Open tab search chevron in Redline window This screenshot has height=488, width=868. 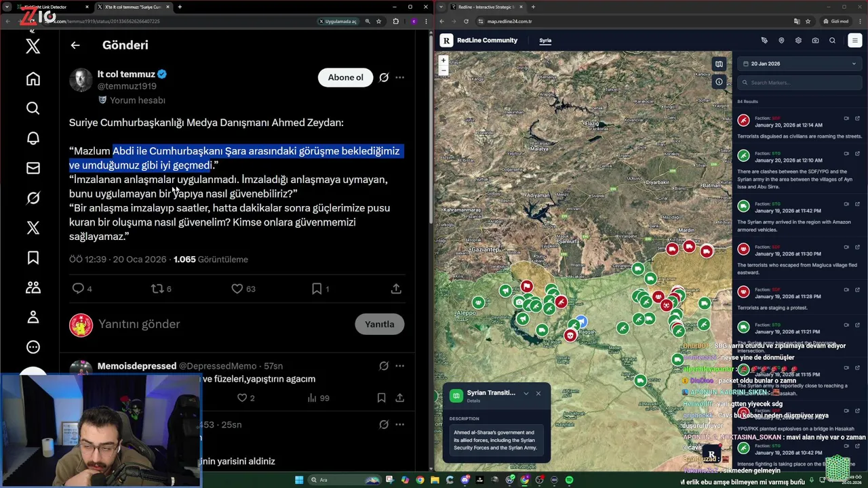point(441,7)
